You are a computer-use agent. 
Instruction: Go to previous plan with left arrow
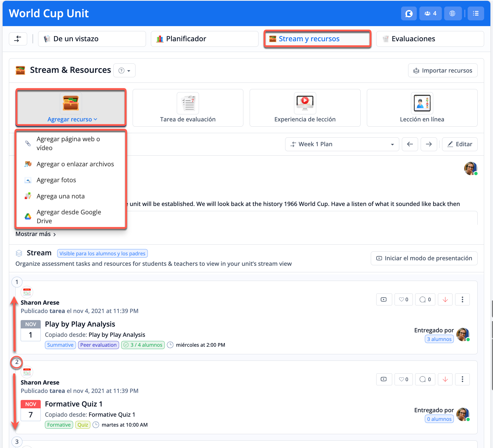[410, 144]
